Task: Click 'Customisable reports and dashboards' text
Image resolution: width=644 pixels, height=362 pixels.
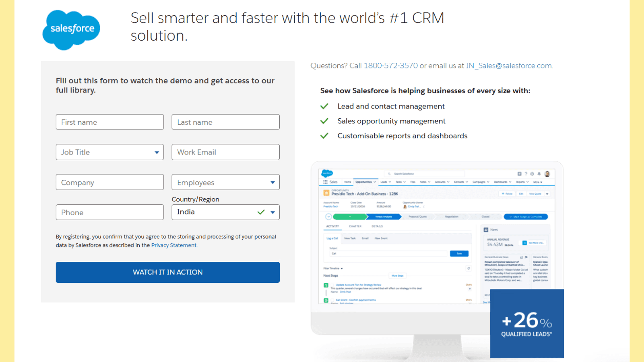Action: [x=402, y=136]
